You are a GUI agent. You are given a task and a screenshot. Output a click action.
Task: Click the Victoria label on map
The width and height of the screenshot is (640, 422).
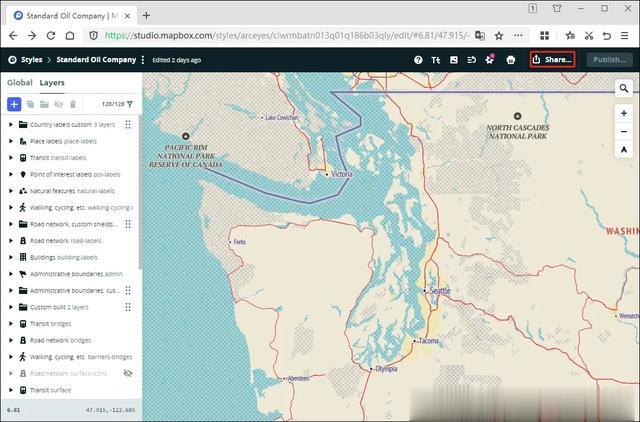click(x=342, y=174)
